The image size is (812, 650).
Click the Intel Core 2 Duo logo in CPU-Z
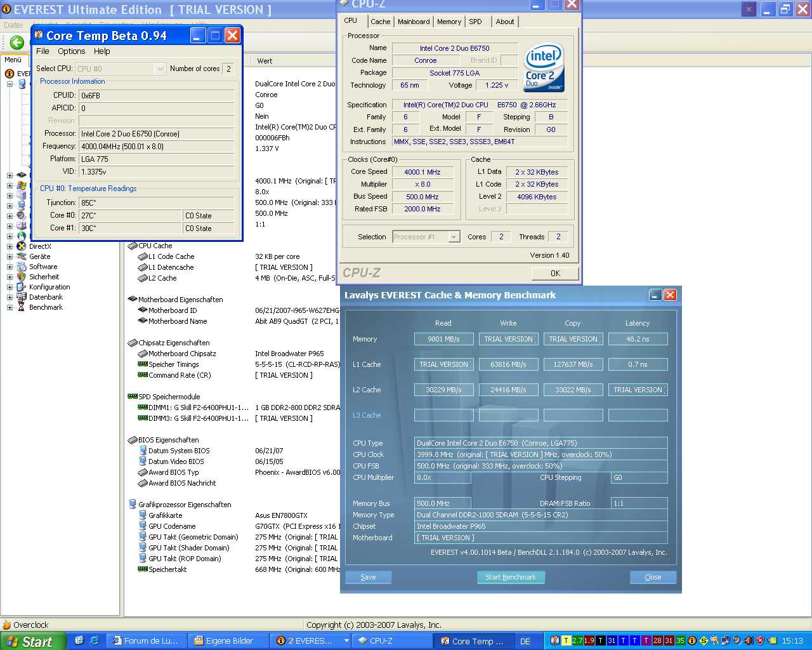click(x=544, y=67)
